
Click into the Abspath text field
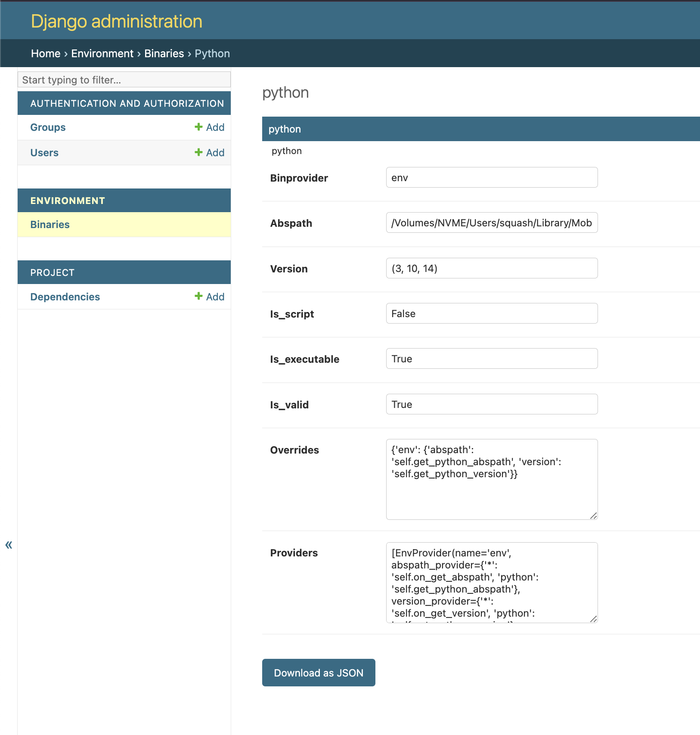coord(492,223)
